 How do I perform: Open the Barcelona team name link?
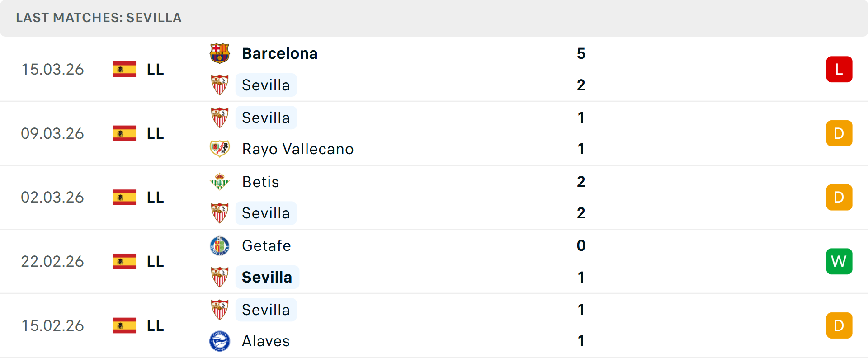280,53
